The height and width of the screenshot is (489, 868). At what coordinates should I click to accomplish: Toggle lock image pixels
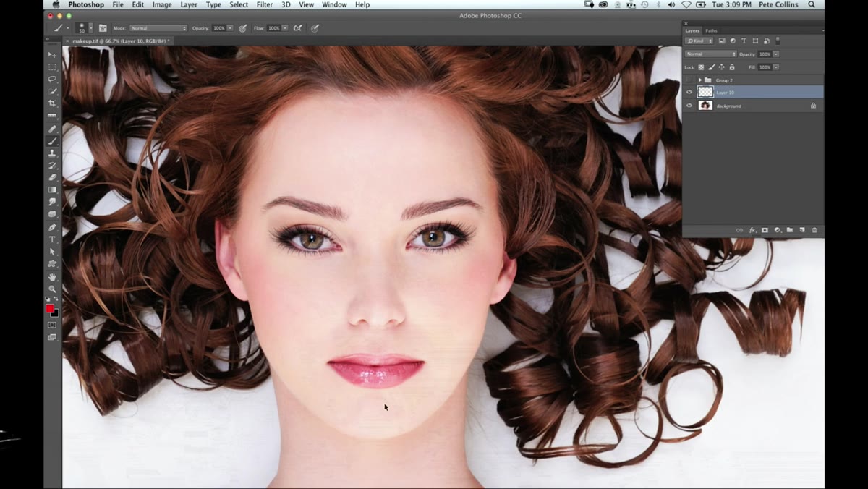[711, 67]
